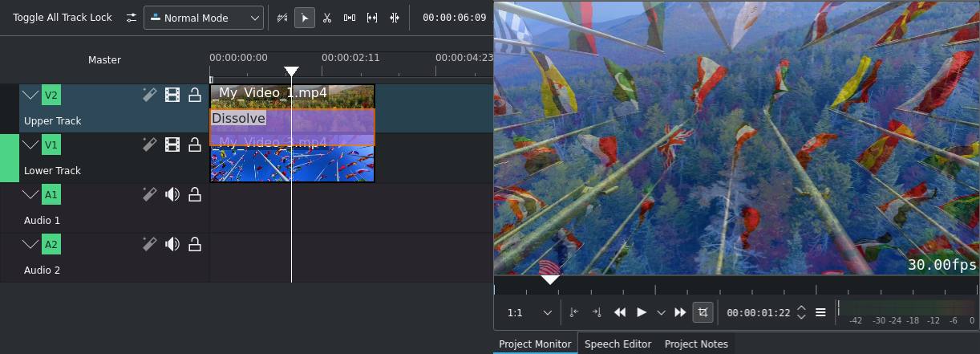Toggle the timeline clip compositing icon
980x354 pixels.
click(281, 18)
